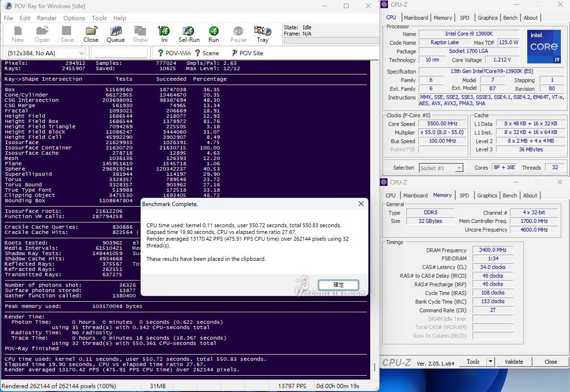Click the command line input field in toolbar
The height and width of the screenshot is (392, 570).
[x=120, y=53]
